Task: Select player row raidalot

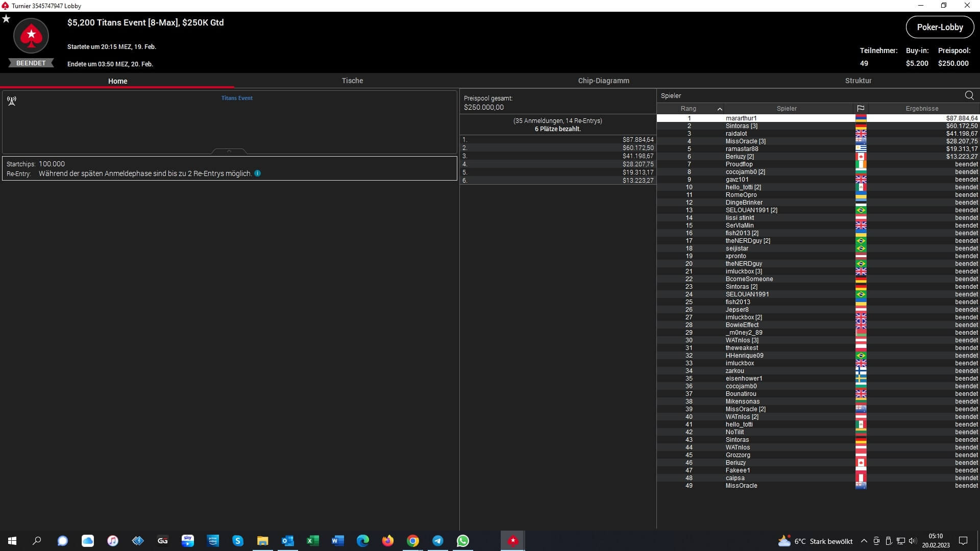Action: click(x=818, y=134)
